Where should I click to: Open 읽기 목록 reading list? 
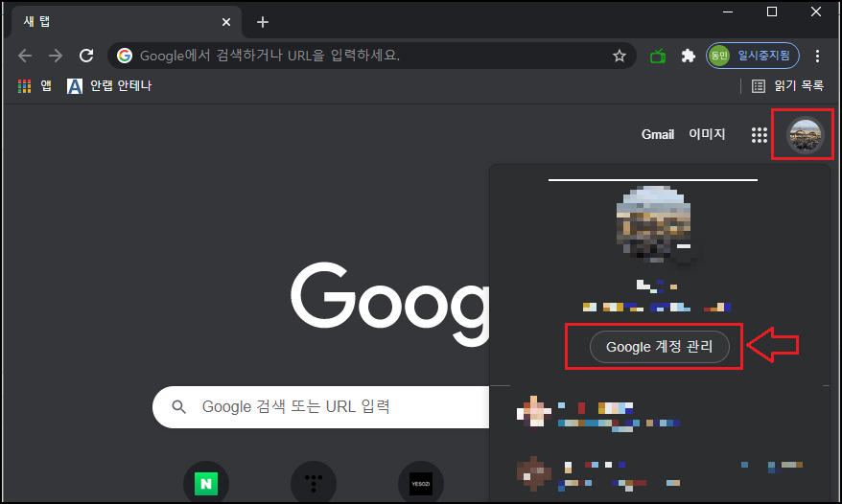pos(787,86)
